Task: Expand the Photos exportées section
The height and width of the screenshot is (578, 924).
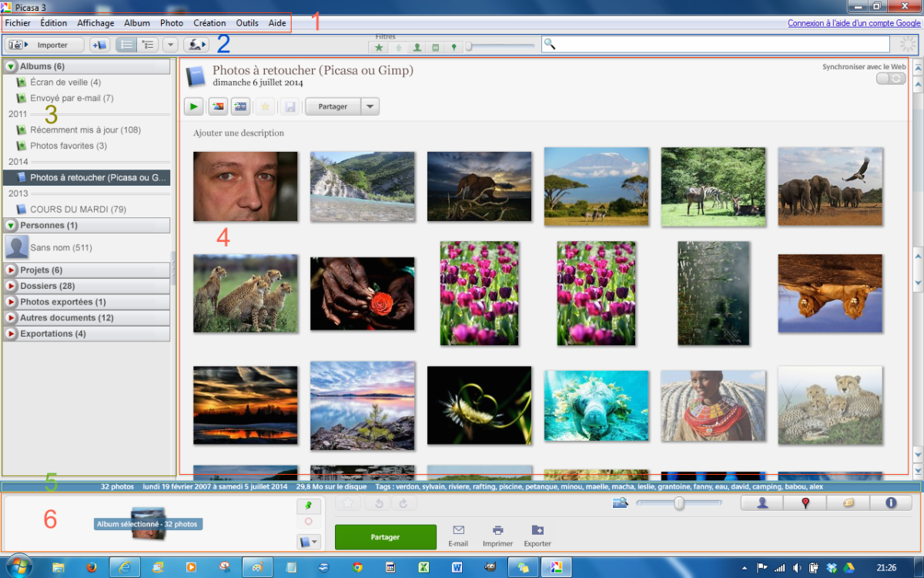Action: tap(12, 301)
